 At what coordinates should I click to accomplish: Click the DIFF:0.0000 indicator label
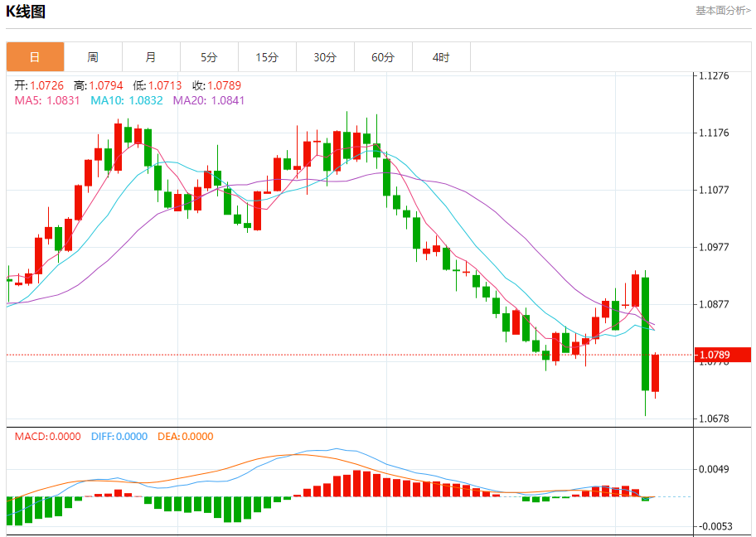click(x=119, y=436)
